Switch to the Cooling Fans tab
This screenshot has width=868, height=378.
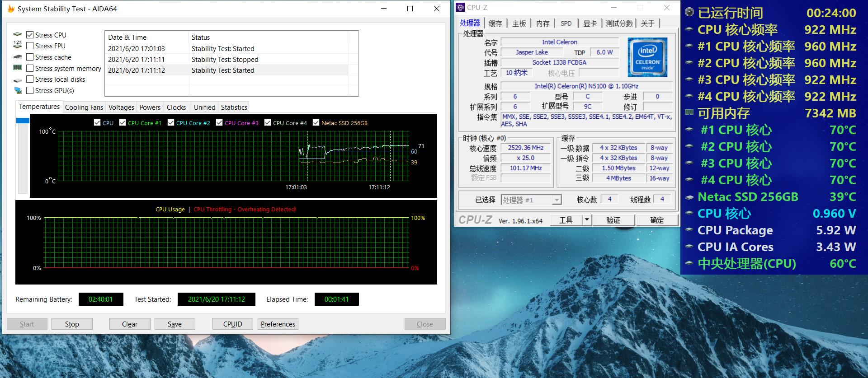(84, 107)
